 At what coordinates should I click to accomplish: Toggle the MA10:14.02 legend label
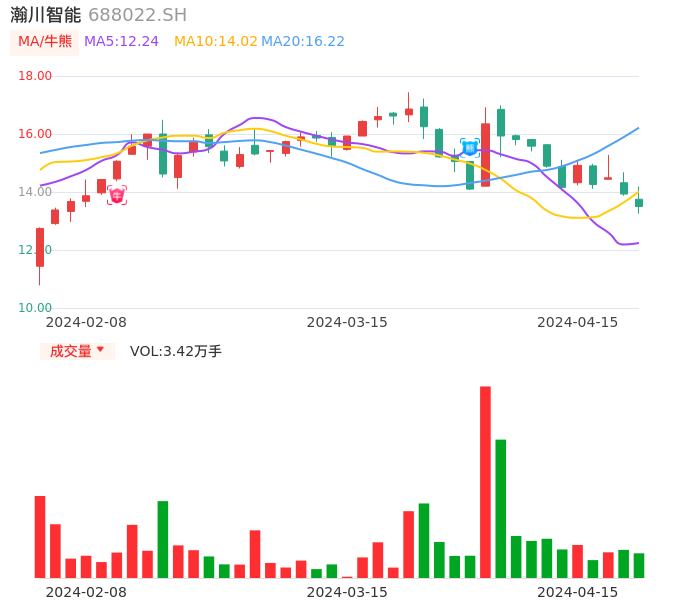(215, 42)
